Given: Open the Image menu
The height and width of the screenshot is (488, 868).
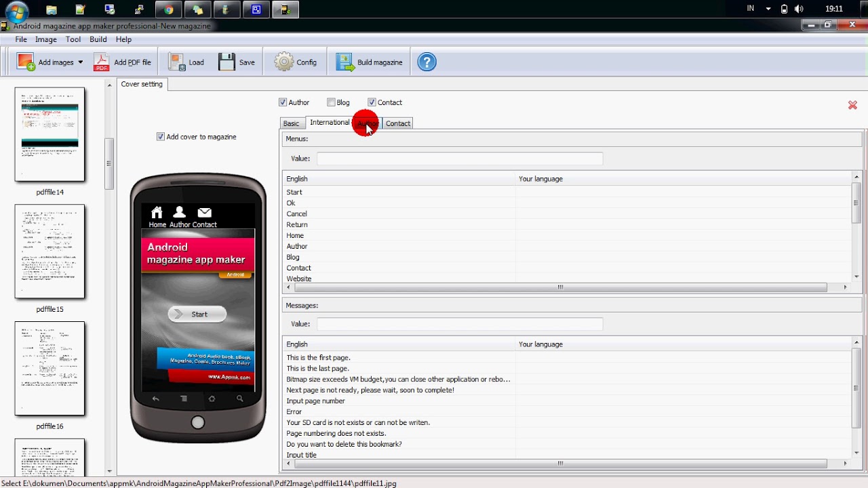Looking at the screenshot, I should click(46, 39).
